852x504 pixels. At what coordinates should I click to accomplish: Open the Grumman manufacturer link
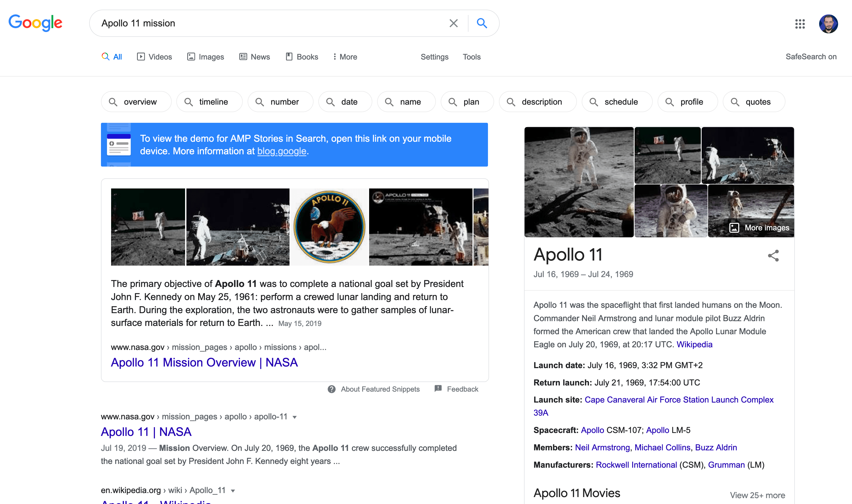tap(726, 464)
